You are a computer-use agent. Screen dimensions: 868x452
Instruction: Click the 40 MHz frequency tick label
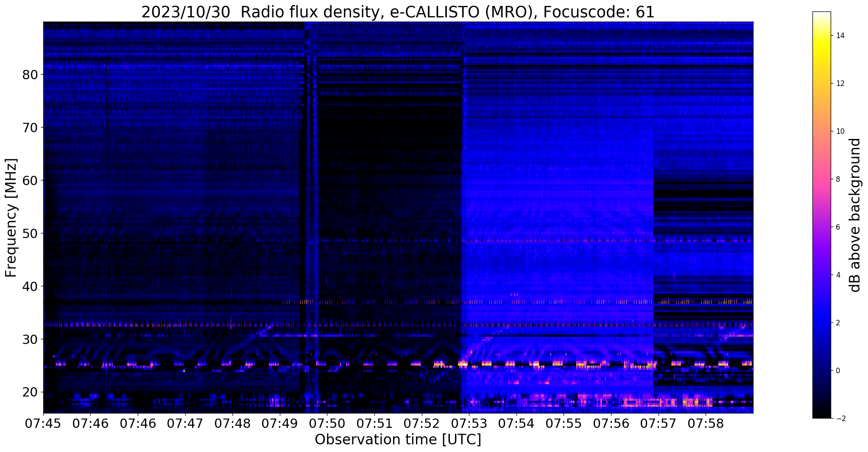click(30, 286)
